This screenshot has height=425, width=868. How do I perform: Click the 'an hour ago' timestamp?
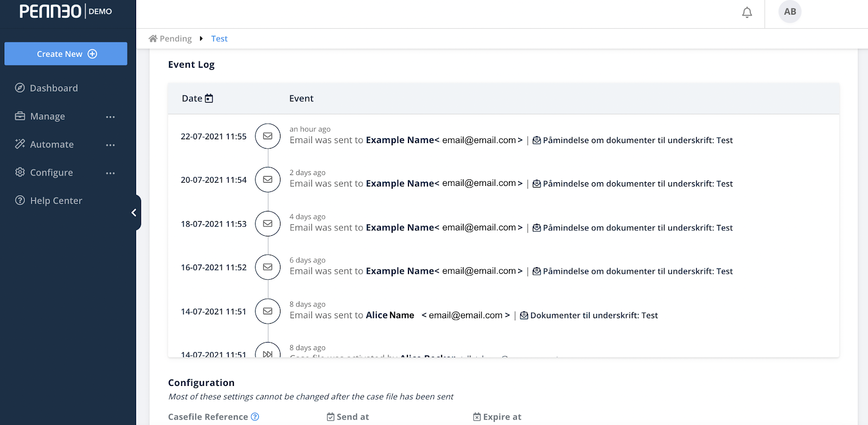(310, 129)
